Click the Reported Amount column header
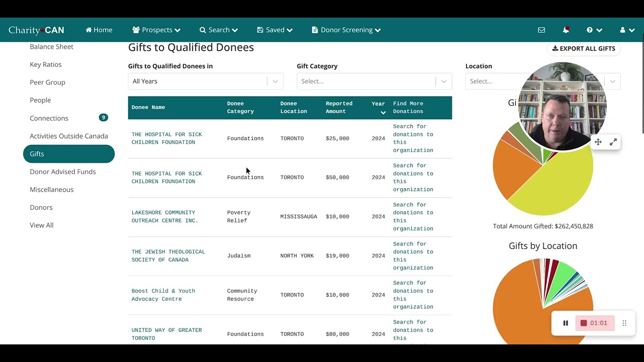 (x=339, y=108)
